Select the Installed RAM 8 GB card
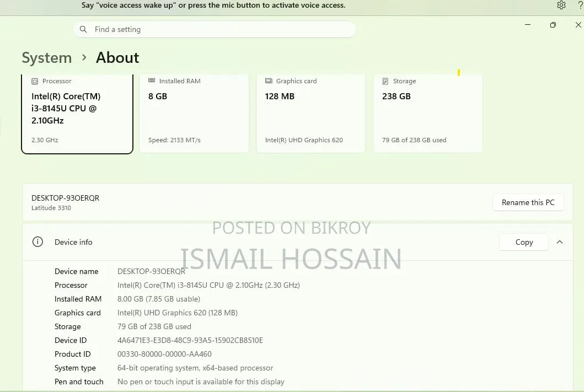 click(194, 113)
